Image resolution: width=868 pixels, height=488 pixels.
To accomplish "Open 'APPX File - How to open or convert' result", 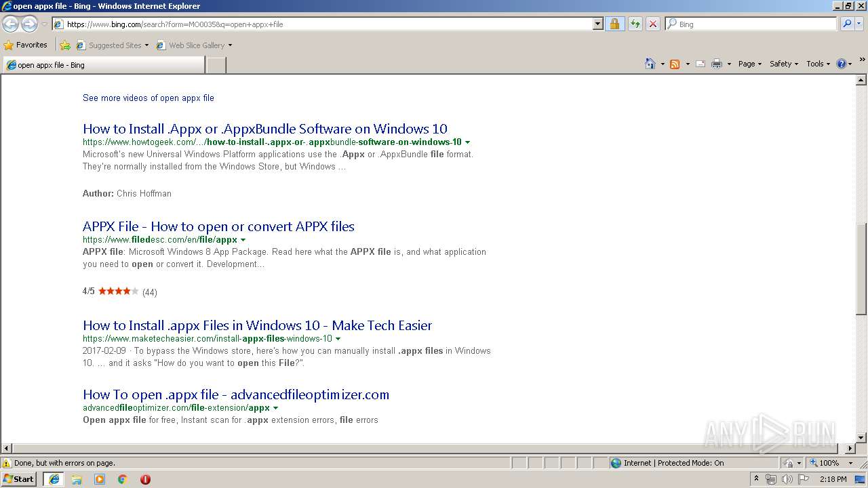I will [x=218, y=226].
